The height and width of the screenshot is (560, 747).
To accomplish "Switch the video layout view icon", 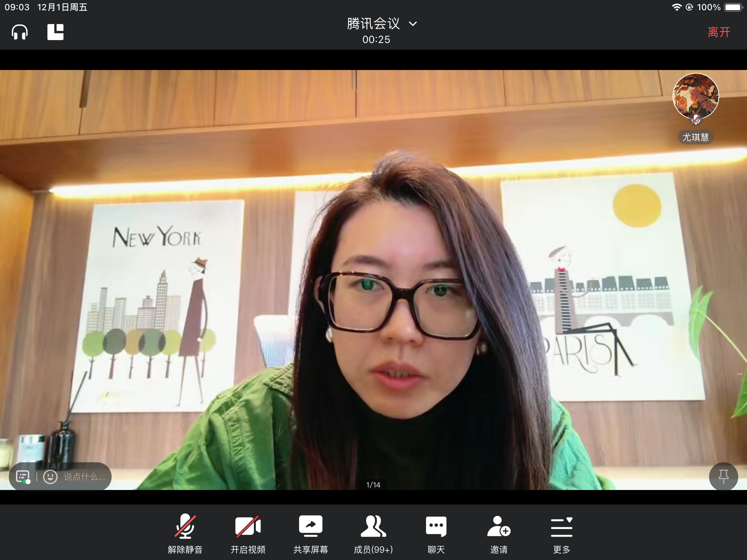I will tap(55, 32).
